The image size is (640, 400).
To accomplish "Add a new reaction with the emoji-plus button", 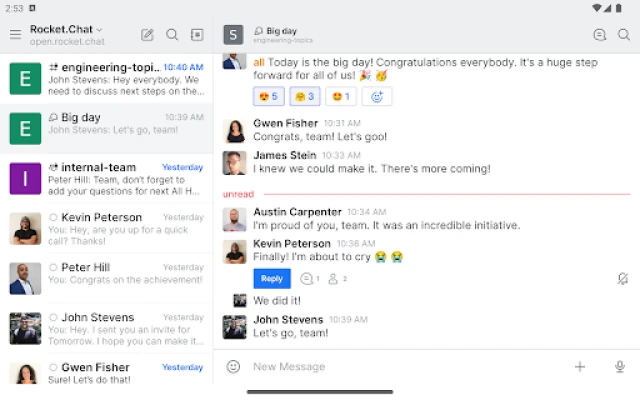I will [x=377, y=96].
